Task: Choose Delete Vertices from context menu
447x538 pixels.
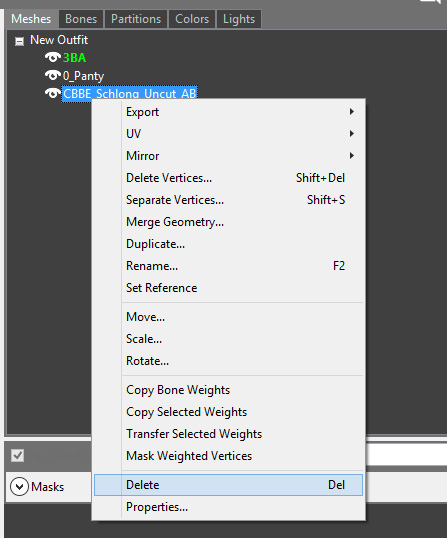Action: click(x=228, y=178)
